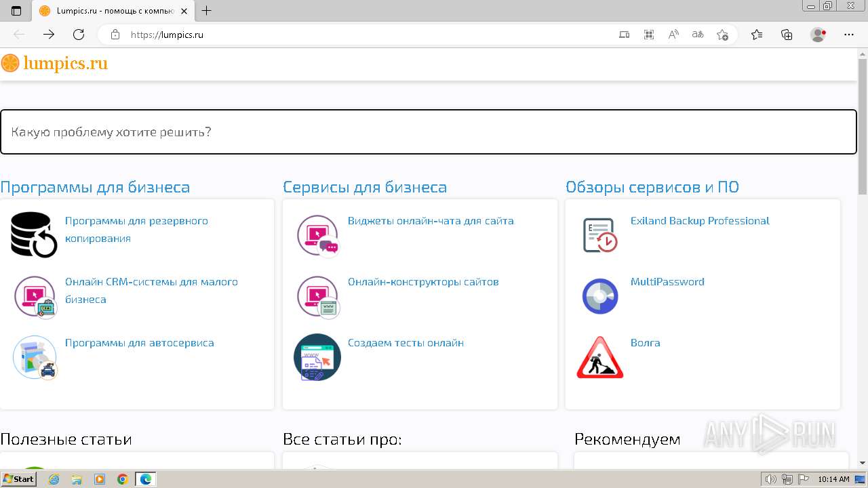Click the Все статьи про heading
The height and width of the screenshot is (488, 868).
coord(342,439)
